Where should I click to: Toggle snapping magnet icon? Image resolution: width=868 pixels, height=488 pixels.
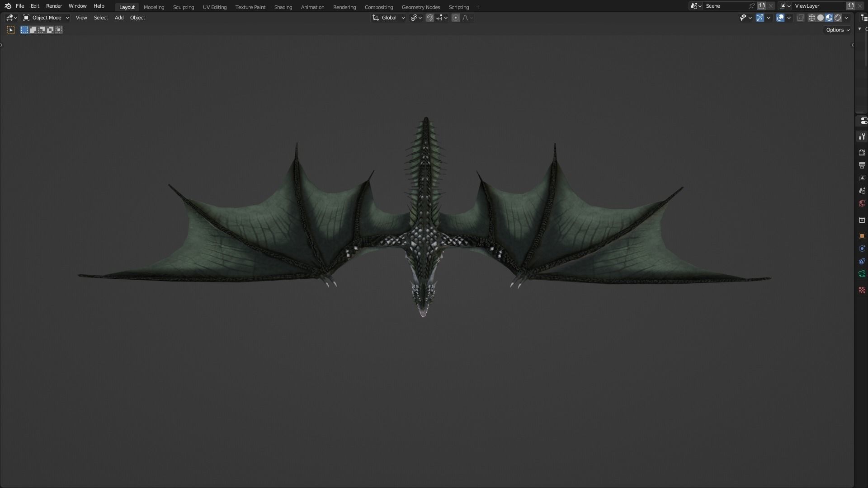(430, 18)
